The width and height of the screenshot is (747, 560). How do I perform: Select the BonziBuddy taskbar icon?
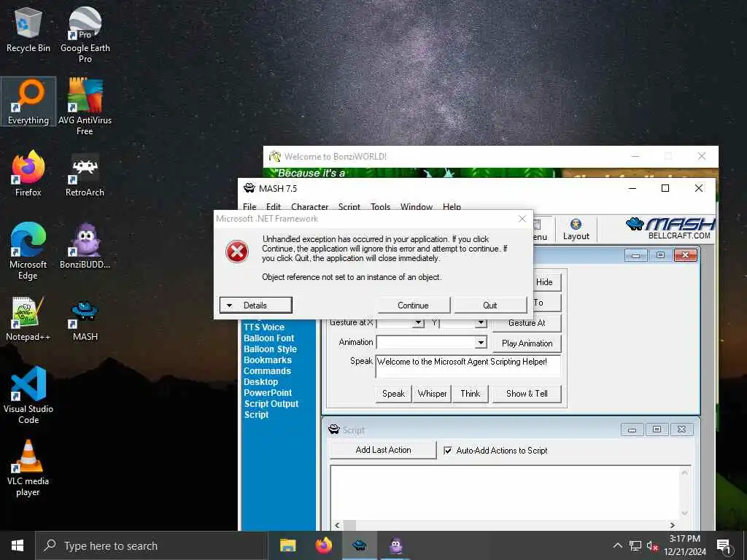(396, 545)
